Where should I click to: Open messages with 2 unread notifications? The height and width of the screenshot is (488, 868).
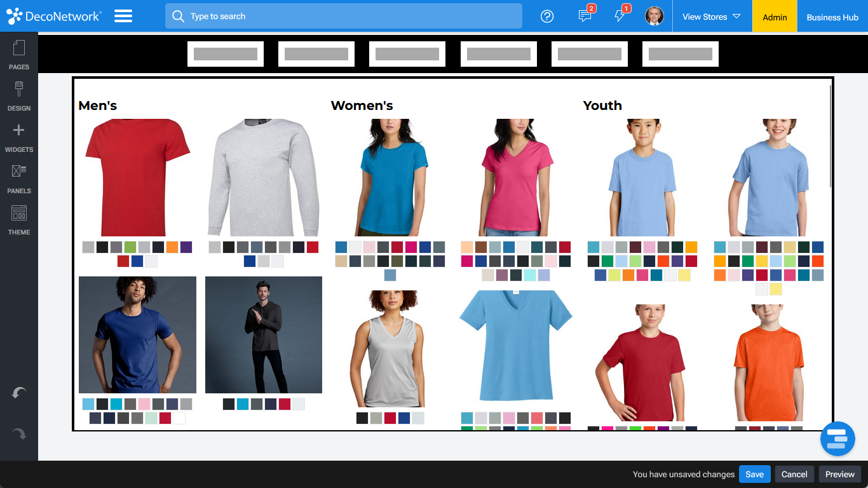point(584,17)
